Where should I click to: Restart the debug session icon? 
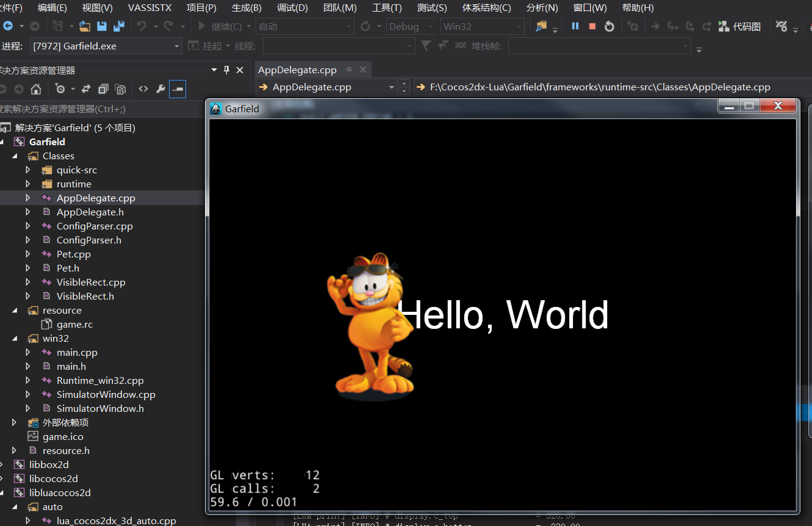point(609,26)
